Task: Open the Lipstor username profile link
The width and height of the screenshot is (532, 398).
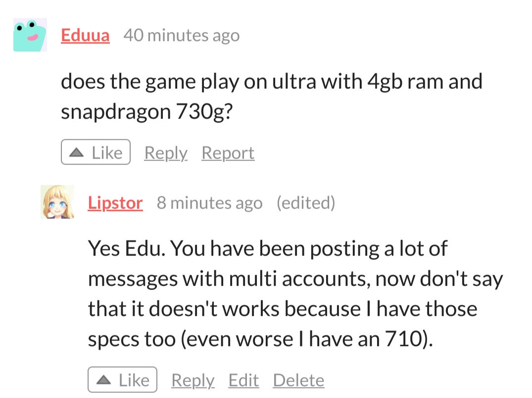Action: coord(115,203)
